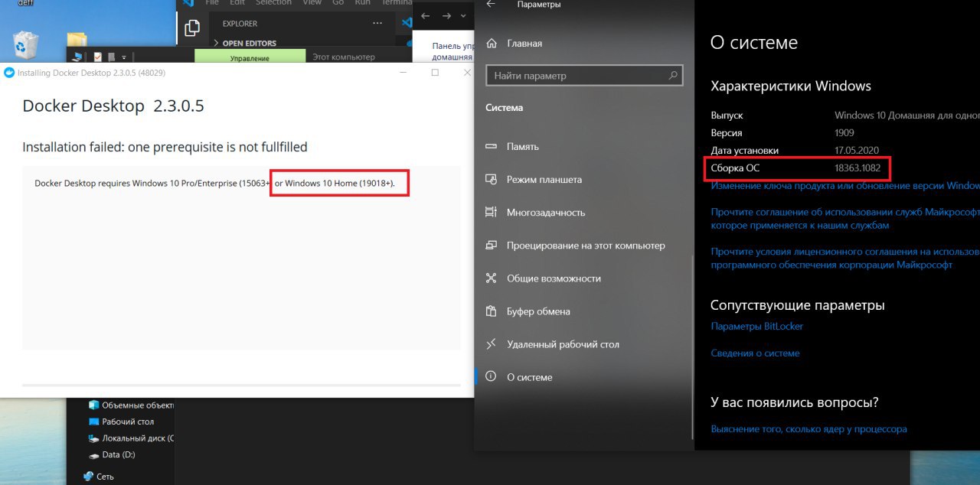Click the search magnifier icon in Settings
980x485 pixels.
[x=673, y=76]
